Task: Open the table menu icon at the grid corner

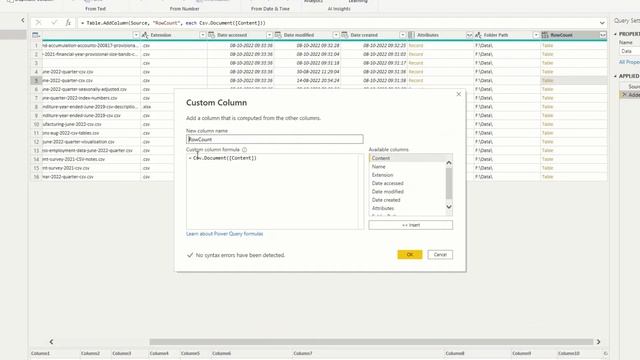Action: [x=36, y=35]
